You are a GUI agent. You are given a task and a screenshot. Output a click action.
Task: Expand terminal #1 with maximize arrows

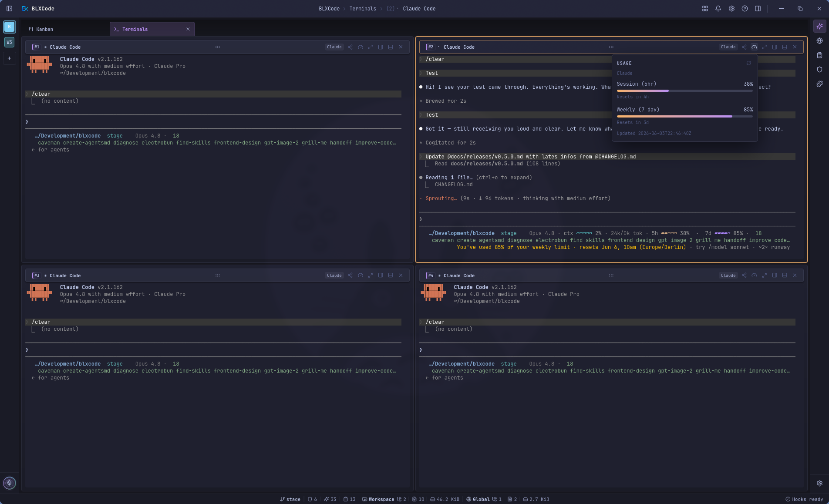click(x=371, y=47)
